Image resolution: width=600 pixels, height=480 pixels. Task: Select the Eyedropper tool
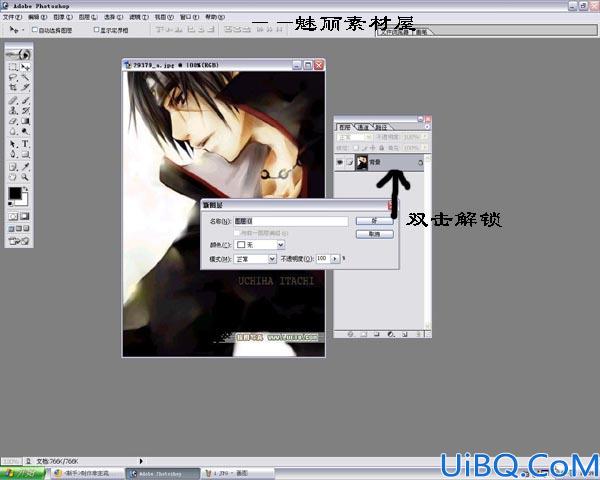(x=25, y=167)
